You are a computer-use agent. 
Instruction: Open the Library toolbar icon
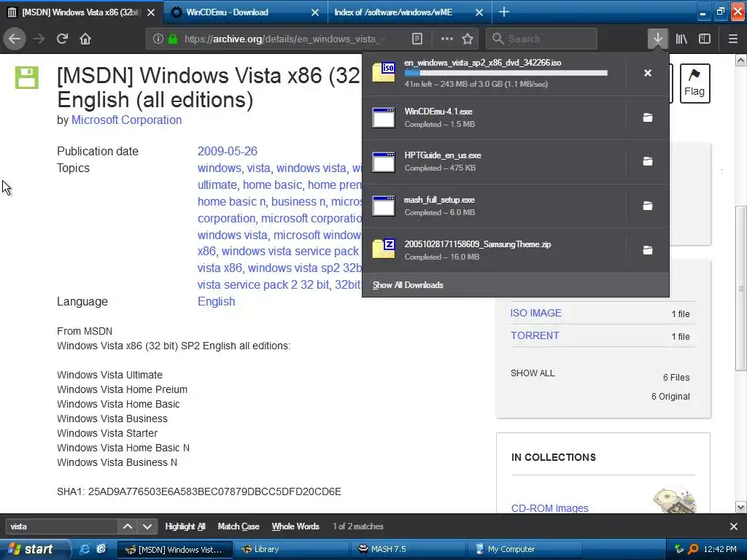(x=681, y=39)
